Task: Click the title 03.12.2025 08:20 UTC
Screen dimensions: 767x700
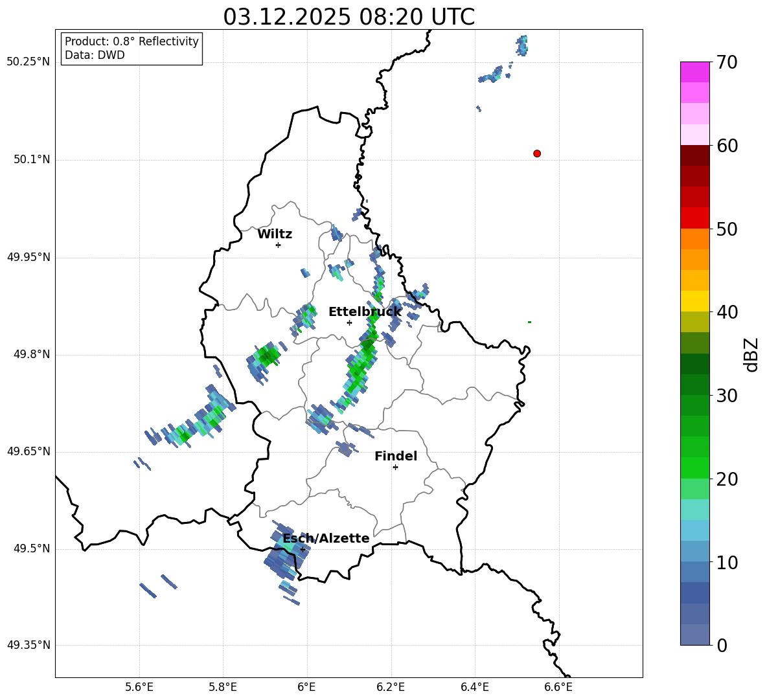Action: [349, 17]
